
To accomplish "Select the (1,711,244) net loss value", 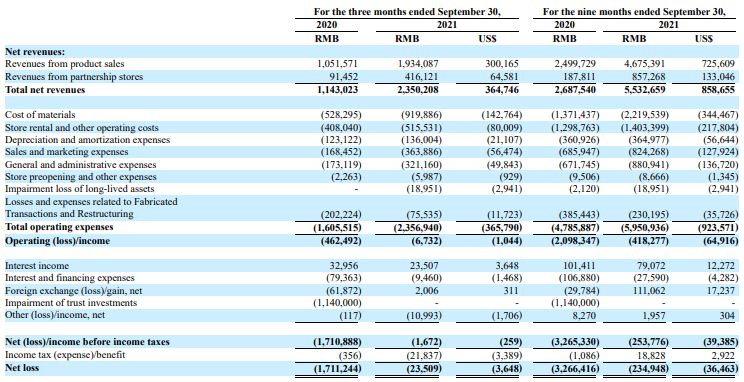I will (337, 368).
